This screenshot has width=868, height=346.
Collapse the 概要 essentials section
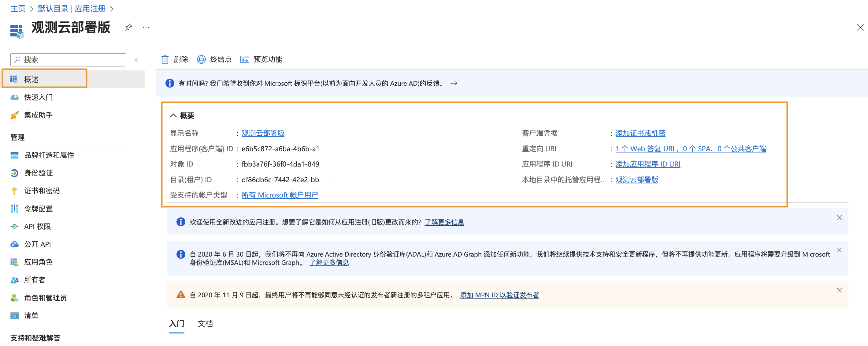point(173,115)
